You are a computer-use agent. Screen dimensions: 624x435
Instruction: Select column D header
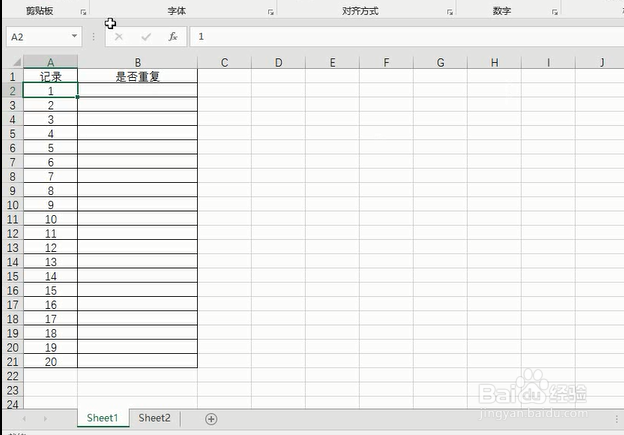tap(279, 62)
